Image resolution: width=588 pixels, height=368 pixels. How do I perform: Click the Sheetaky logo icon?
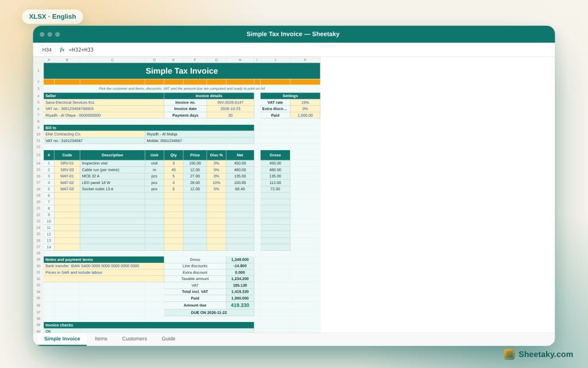(509, 354)
